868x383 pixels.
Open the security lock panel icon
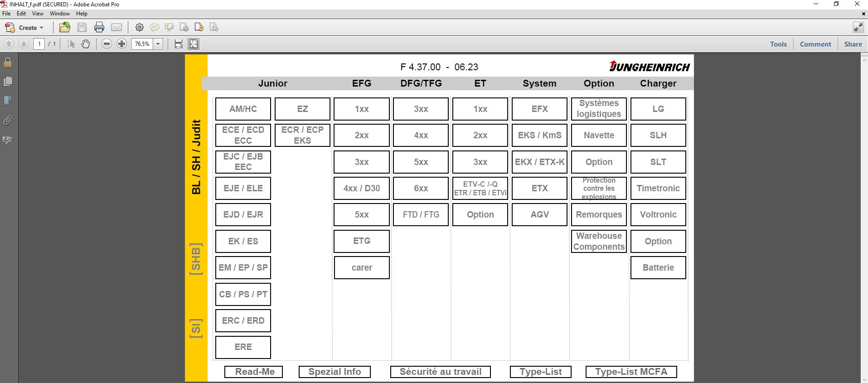(x=8, y=62)
